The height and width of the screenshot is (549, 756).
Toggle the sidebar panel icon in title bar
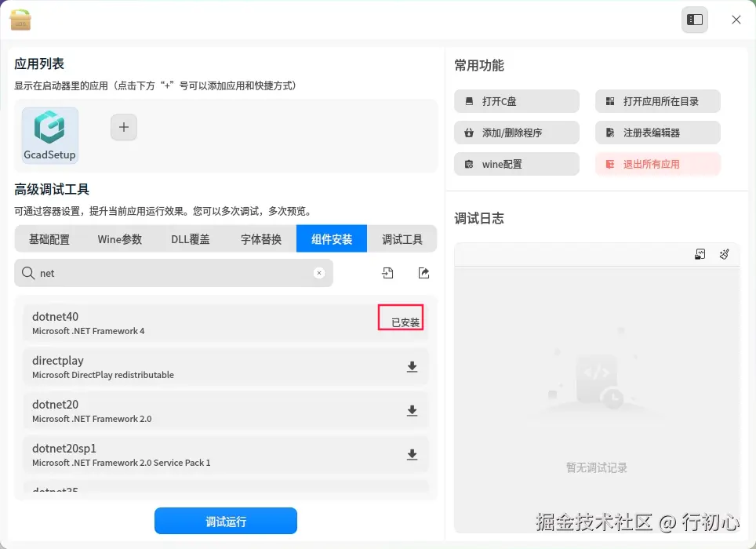point(695,20)
